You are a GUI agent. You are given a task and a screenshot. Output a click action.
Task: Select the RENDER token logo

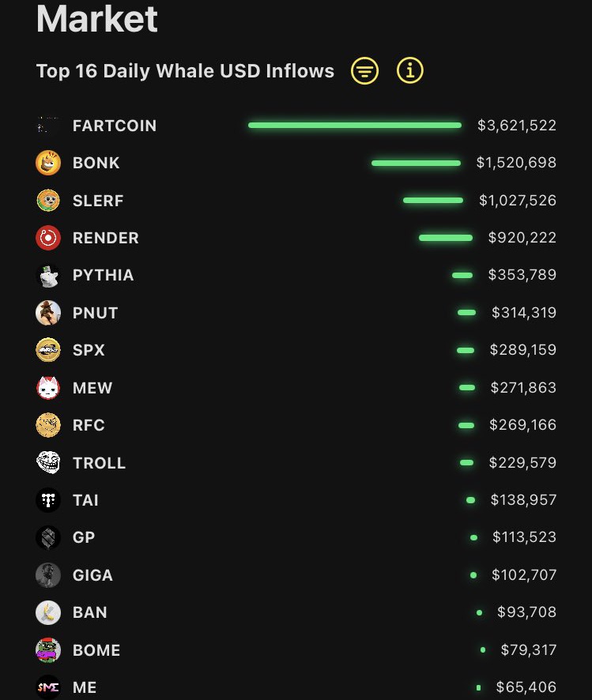click(48, 238)
